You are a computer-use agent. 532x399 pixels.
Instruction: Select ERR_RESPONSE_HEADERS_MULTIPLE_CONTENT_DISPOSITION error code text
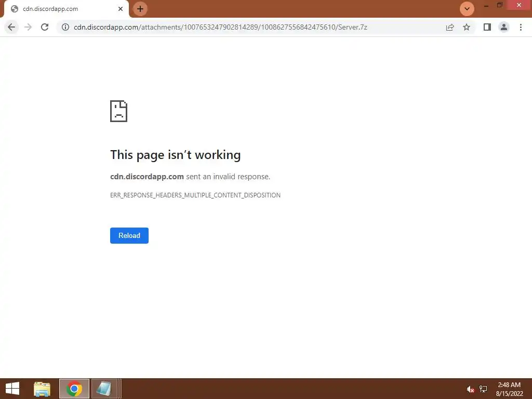coord(195,195)
